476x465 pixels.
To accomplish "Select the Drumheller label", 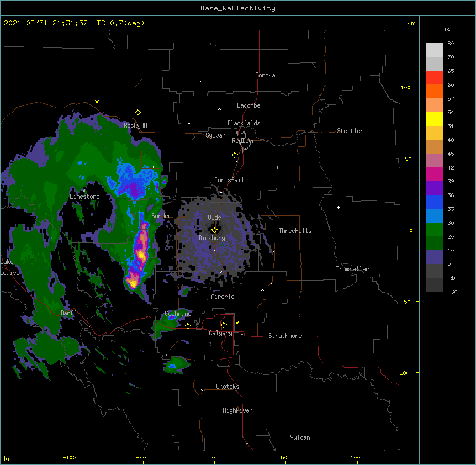I will (x=352, y=269).
